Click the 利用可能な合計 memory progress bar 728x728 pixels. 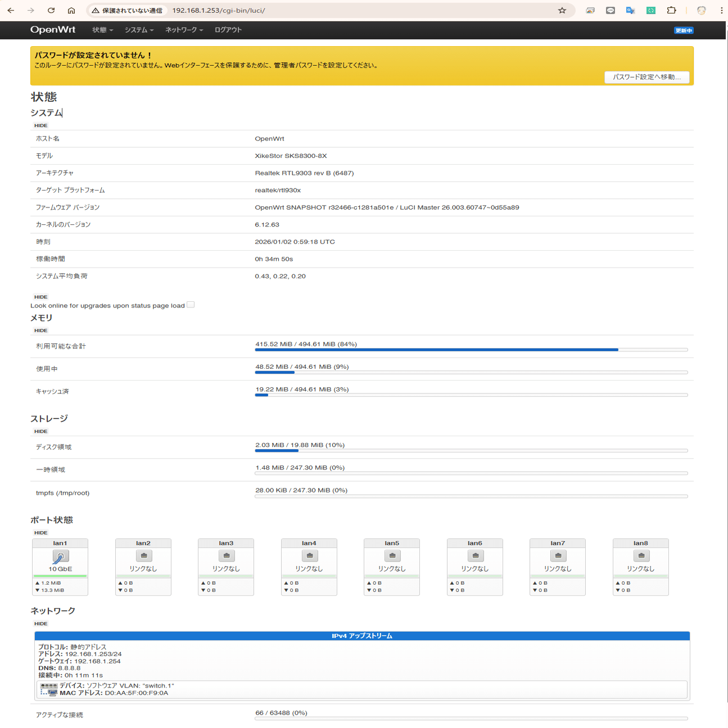[471, 349]
